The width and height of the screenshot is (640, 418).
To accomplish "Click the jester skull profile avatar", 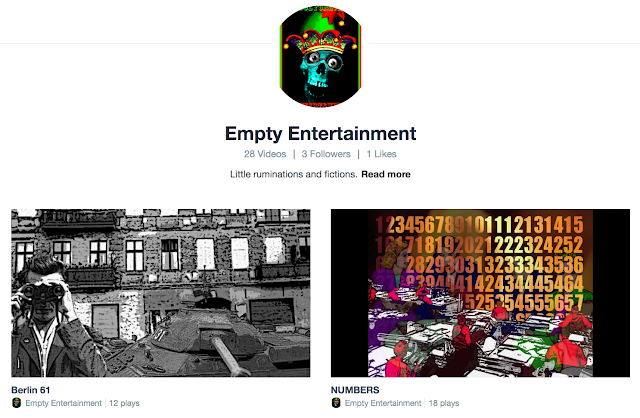I will 320,56.
